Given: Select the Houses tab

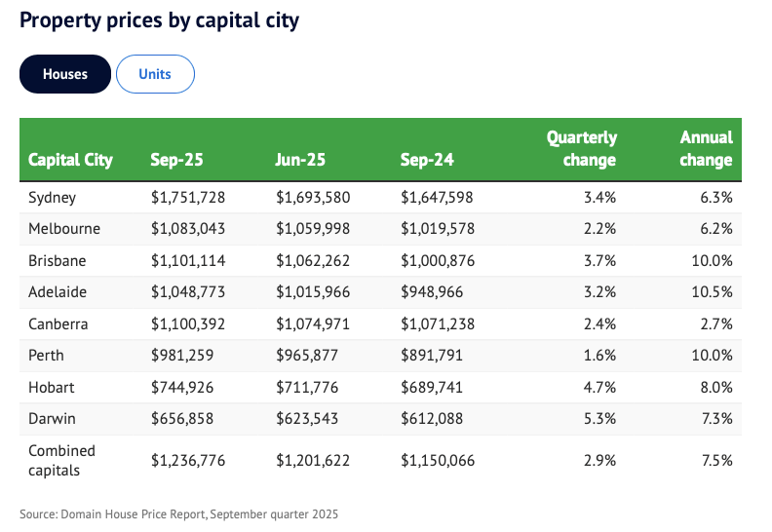Looking at the screenshot, I should [64, 74].
